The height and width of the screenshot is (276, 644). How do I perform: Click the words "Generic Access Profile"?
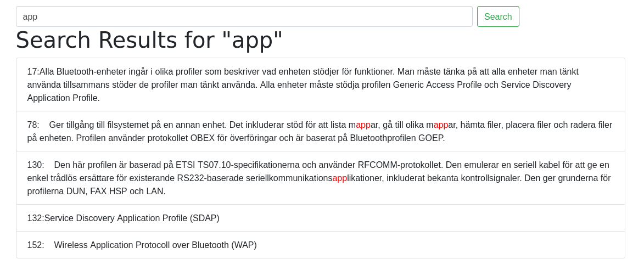click(x=435, y=85)
